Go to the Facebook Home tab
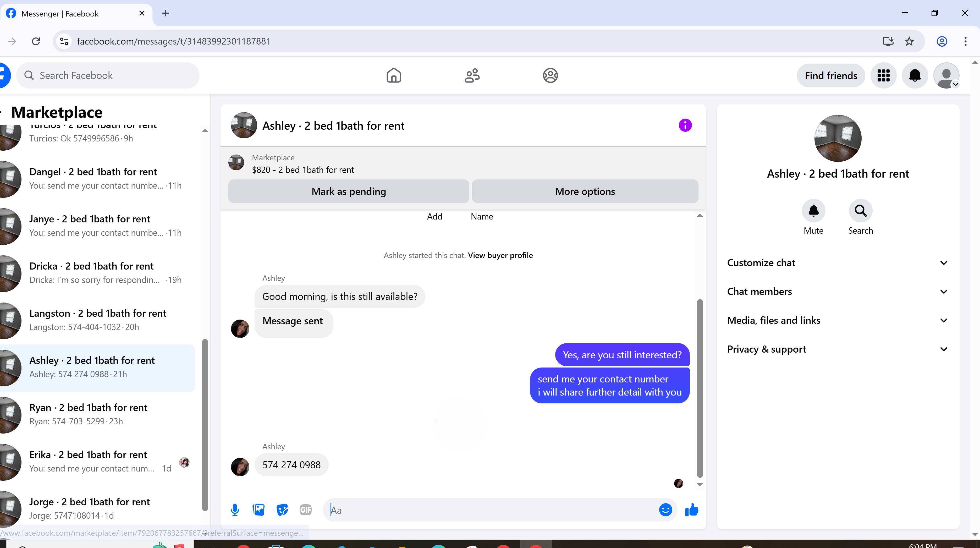This screenshot has width=980, height=548. 394,75
